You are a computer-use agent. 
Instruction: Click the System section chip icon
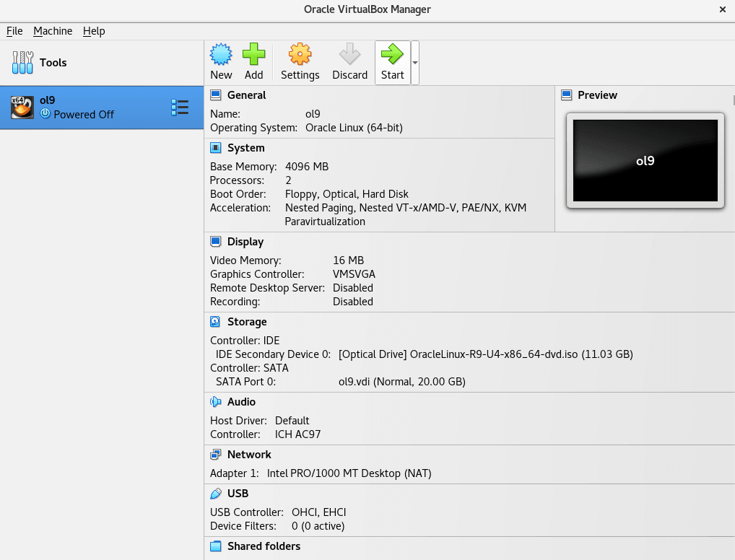click(x=216, y=148)
